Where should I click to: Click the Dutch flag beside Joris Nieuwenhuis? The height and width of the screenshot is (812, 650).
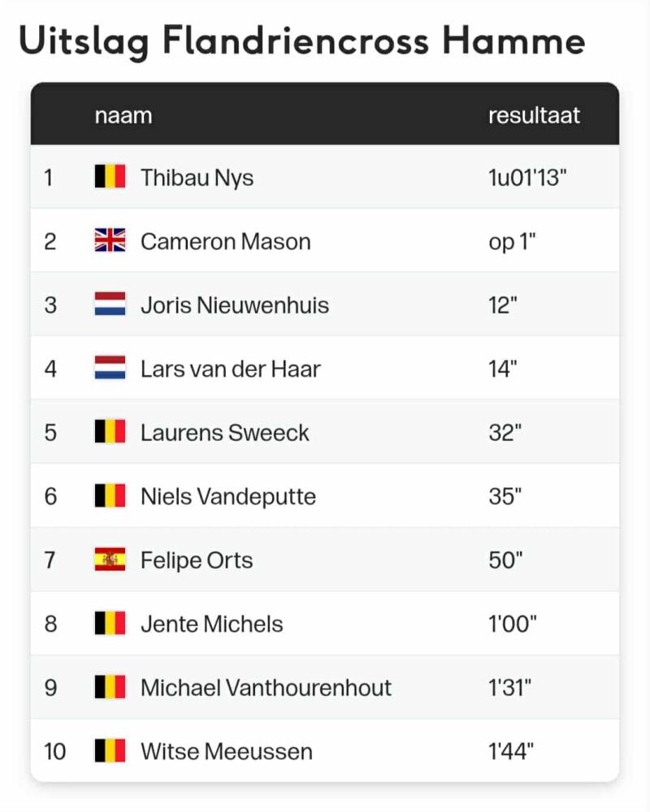[x=110, y=304]
